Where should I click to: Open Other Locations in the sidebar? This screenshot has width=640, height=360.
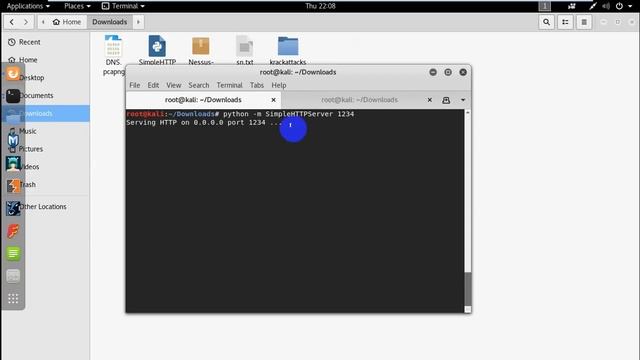coord(43,207)
